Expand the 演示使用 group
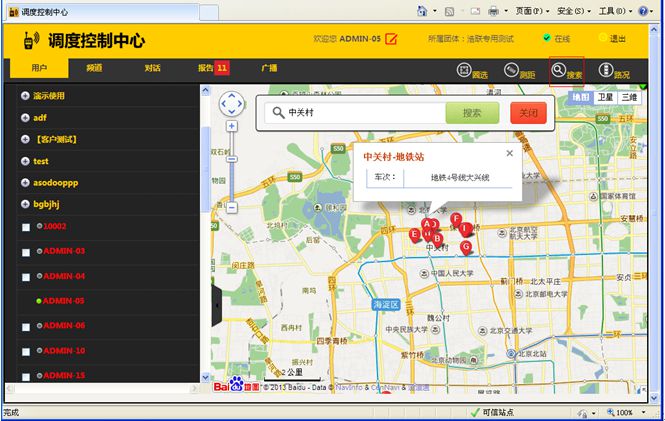665x421 pixels. 25,96
